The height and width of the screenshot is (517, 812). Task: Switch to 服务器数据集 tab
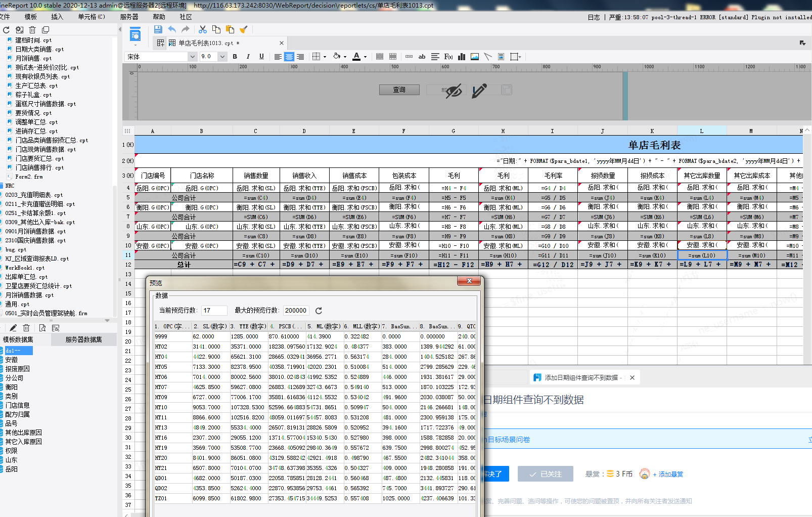point(84,339)
